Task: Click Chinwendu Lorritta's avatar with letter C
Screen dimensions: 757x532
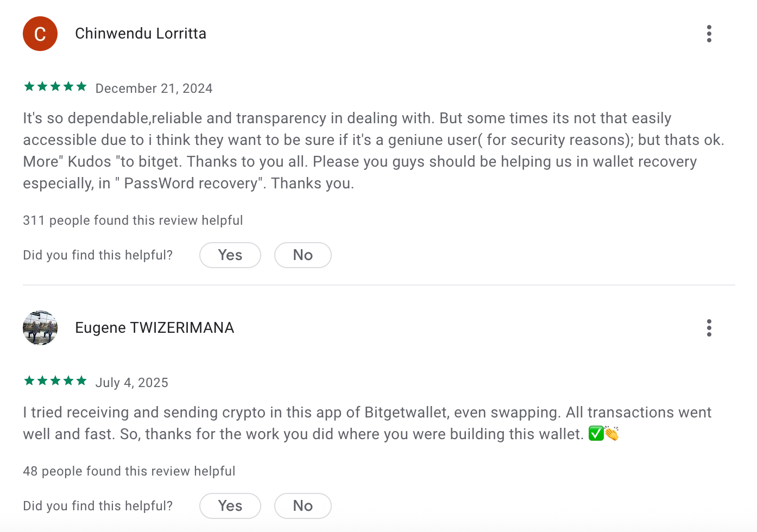Action: coord(40,34)
